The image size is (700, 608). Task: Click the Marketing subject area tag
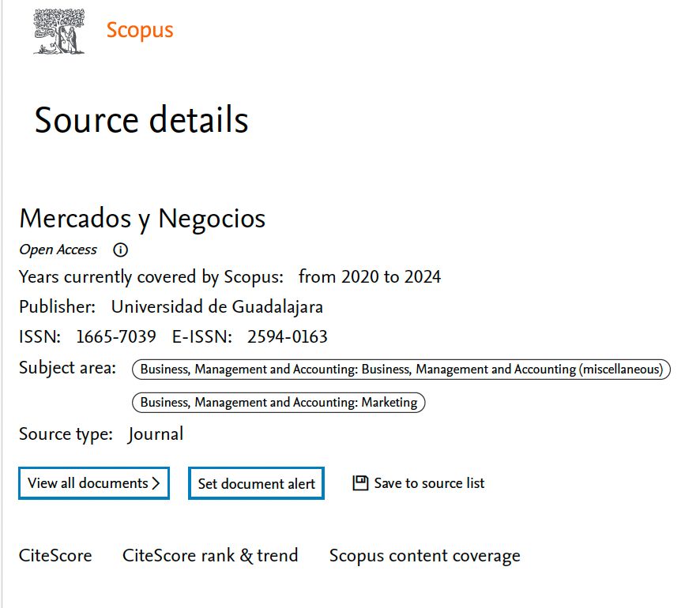(x=278, y=403)
